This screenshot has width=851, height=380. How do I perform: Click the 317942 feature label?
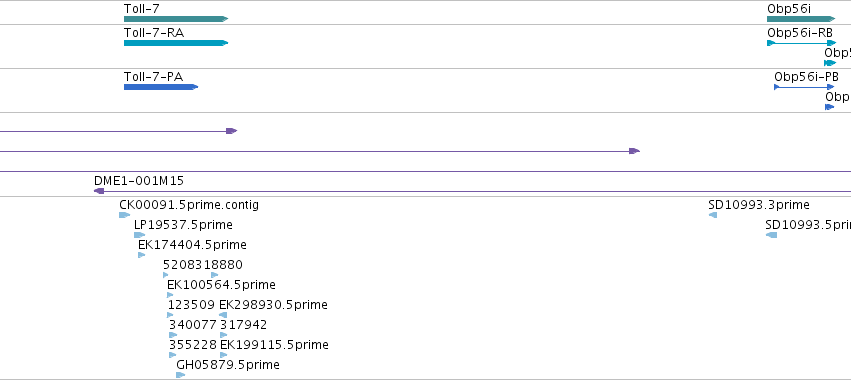coord(244,325)
